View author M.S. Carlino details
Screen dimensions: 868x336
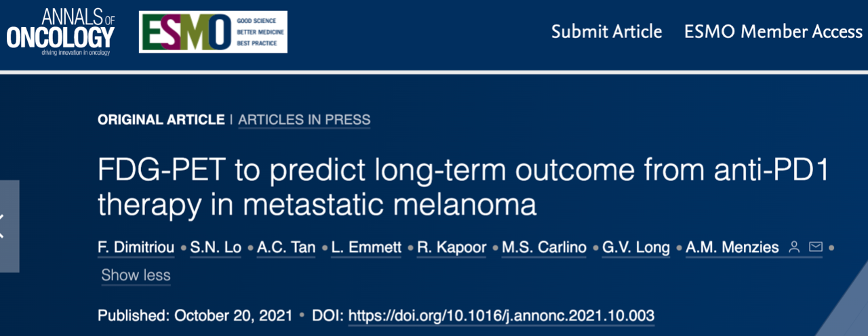pos(544,248)
